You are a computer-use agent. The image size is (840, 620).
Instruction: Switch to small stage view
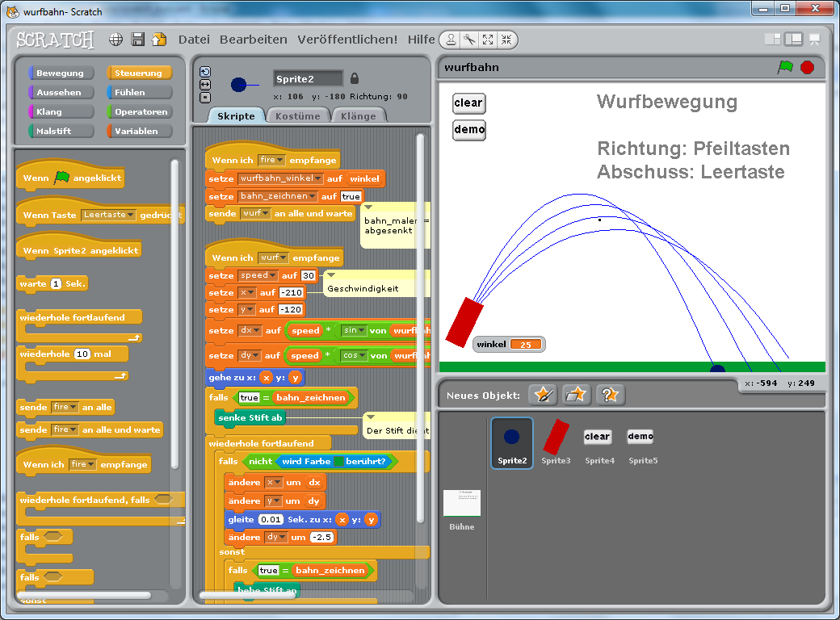pyautogui.click(x=772, y=39)
